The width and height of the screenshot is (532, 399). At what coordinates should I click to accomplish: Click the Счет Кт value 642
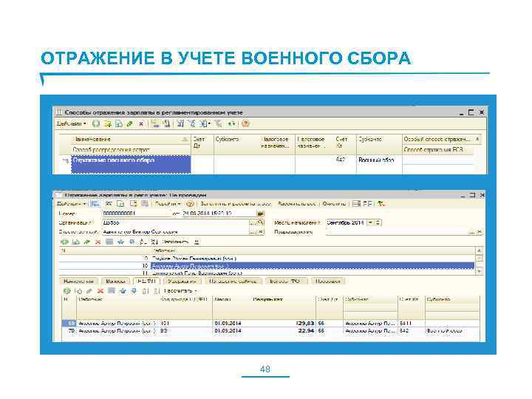(341, 160)
